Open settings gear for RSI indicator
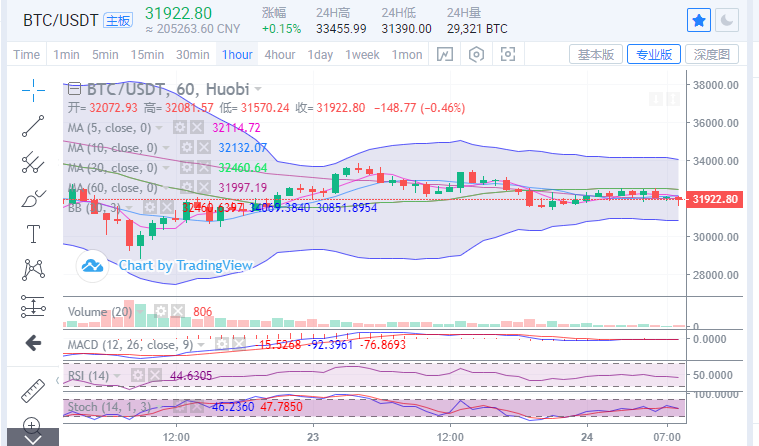 click(137, 375)
